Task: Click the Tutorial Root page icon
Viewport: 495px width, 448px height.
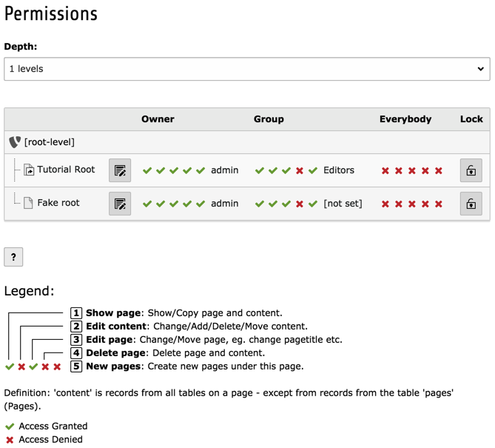Action: (29, 170)
